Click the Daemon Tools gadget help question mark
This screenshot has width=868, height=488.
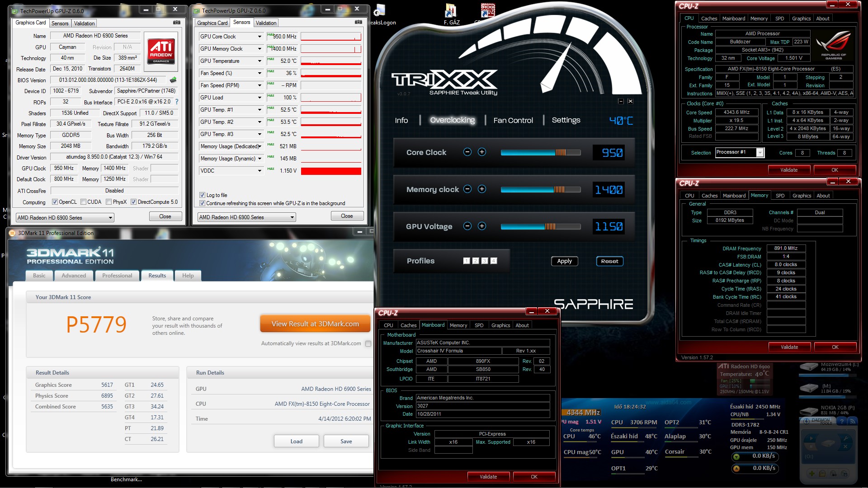842,421
